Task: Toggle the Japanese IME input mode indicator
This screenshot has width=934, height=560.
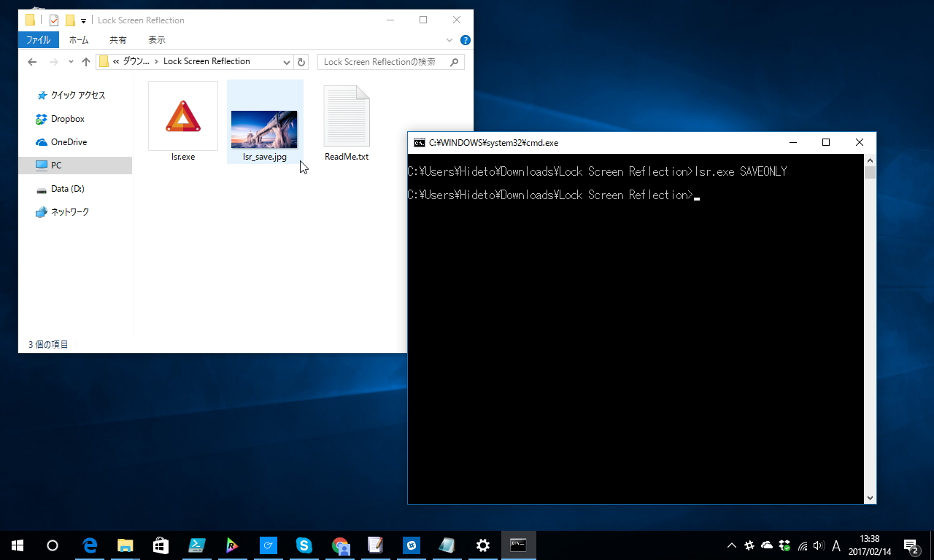Action: coord(836,547)
